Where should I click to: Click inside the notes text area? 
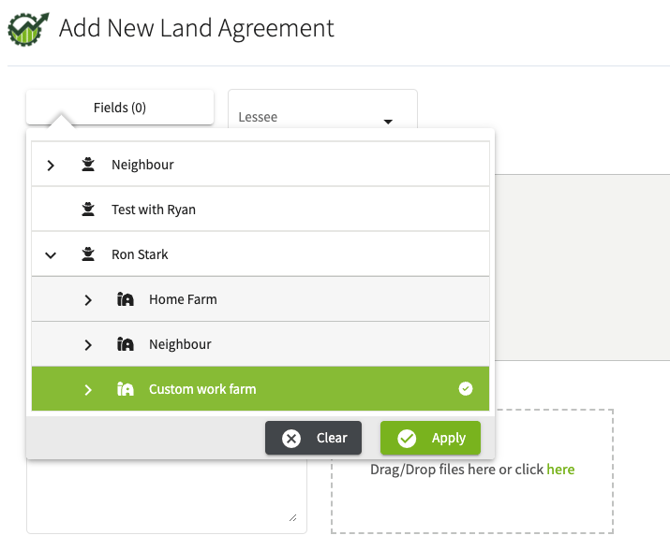click(166, 497)
